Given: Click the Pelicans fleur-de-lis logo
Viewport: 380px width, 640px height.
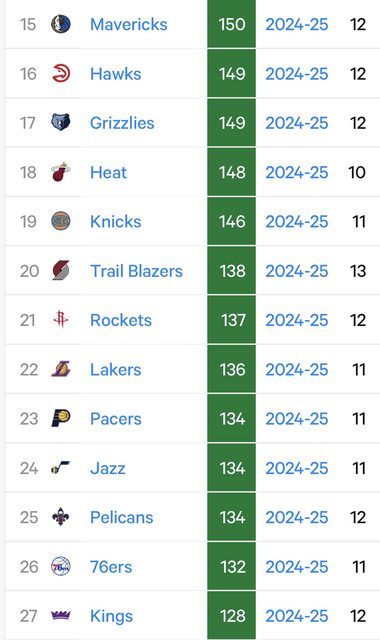Looking at the screenshot, I should pyautogui.click(x=61, y=517).
